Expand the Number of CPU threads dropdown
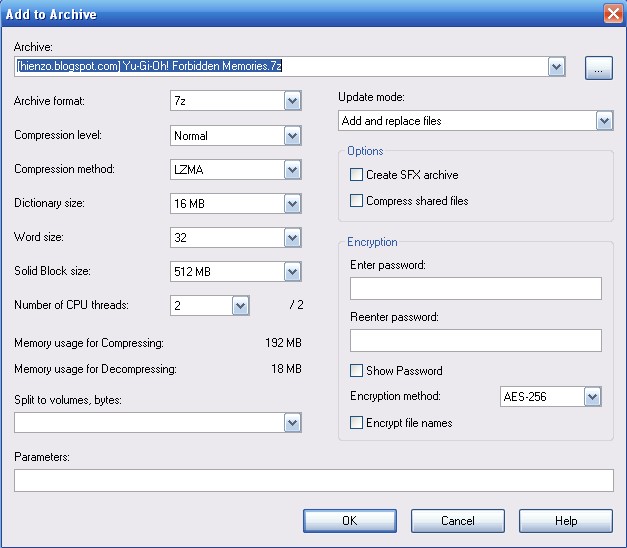 tap(240, 306)
